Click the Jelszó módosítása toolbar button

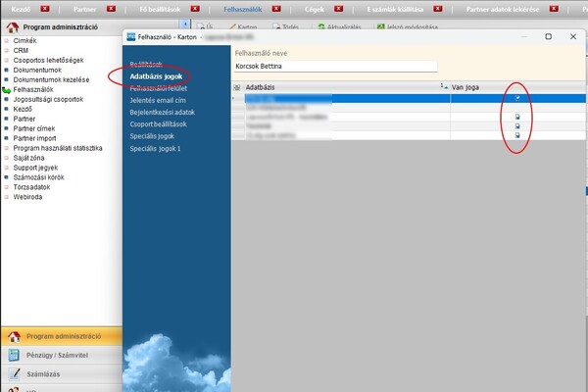tap(408, 26)
